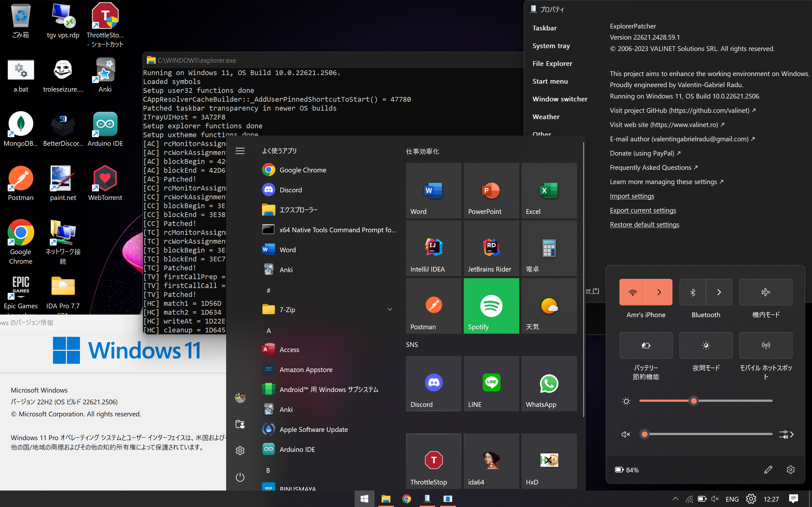Open Excel from the pinned tiles
This screenshot has width=812, height=507.
(x=549, y=190)
